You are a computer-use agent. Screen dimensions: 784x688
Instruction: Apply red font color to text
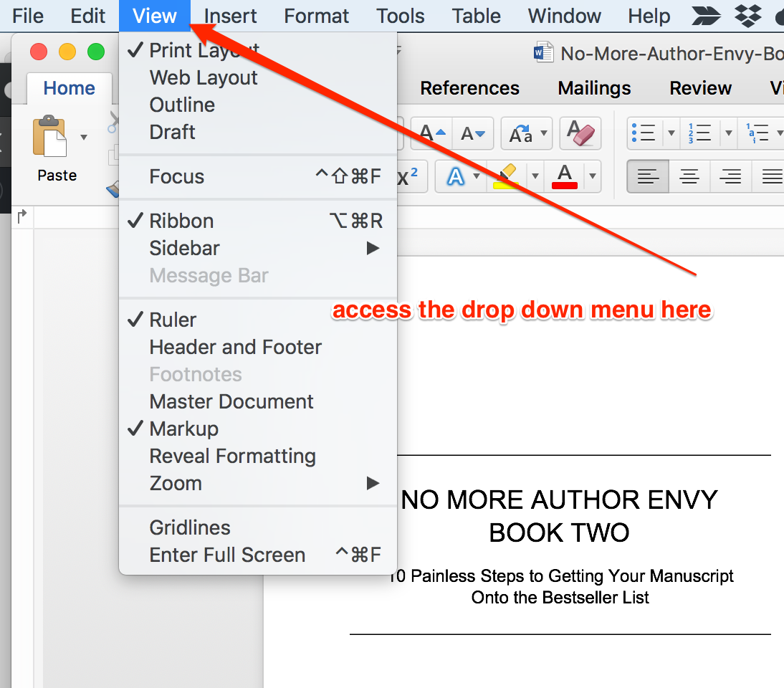[565, 176]
